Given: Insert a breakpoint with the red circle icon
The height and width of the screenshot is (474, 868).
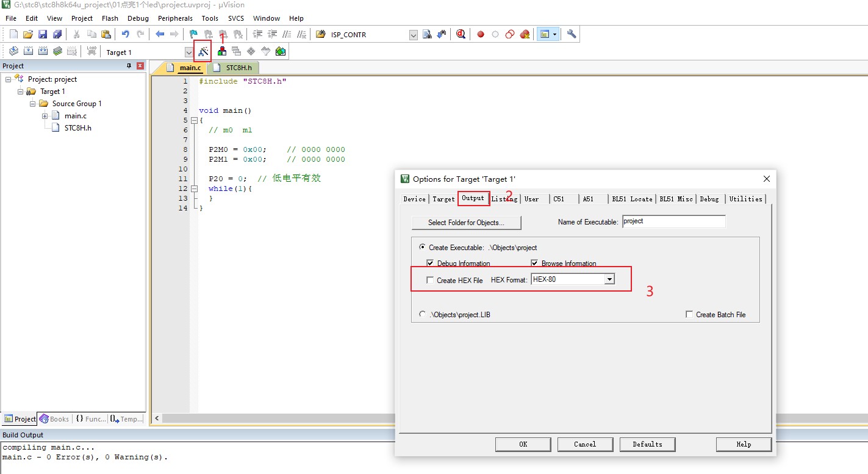Looking at the screenshot, I should click(x=481, y=34).
